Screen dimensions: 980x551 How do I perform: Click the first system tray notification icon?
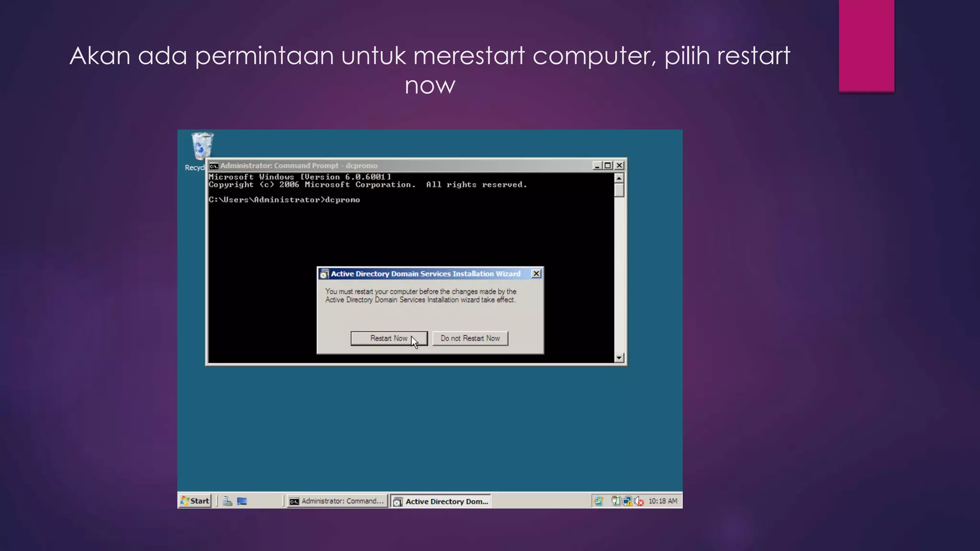(598, 501)
